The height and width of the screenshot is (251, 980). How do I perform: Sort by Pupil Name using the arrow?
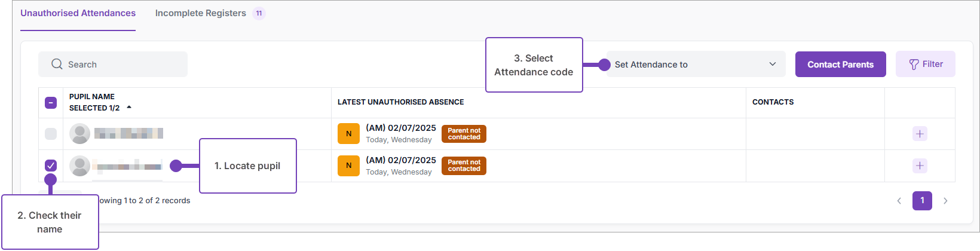[129, 108]
